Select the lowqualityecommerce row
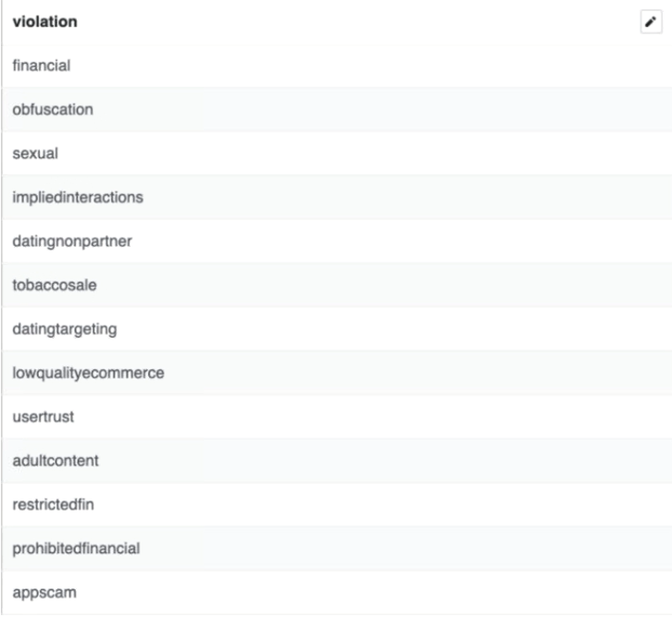 point(337,373)
